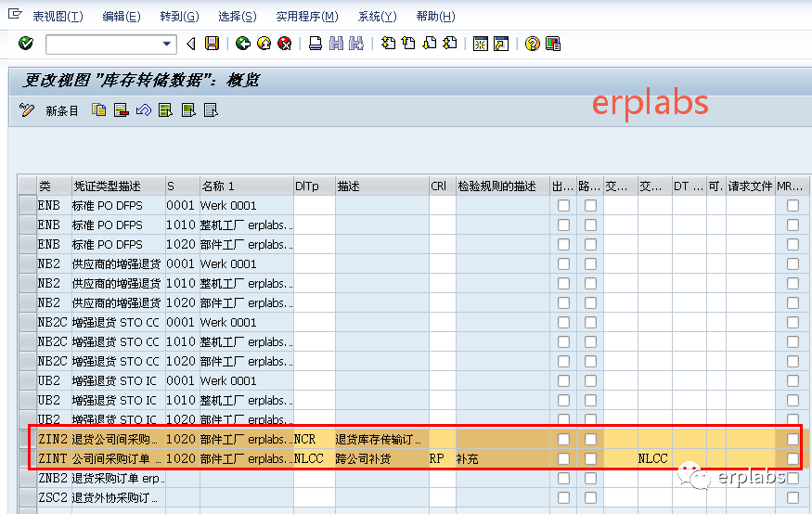Viewport: 812px width, 514px height.
Task: Click the select-all-rows table corner button
Action: [x=27, y=186]
